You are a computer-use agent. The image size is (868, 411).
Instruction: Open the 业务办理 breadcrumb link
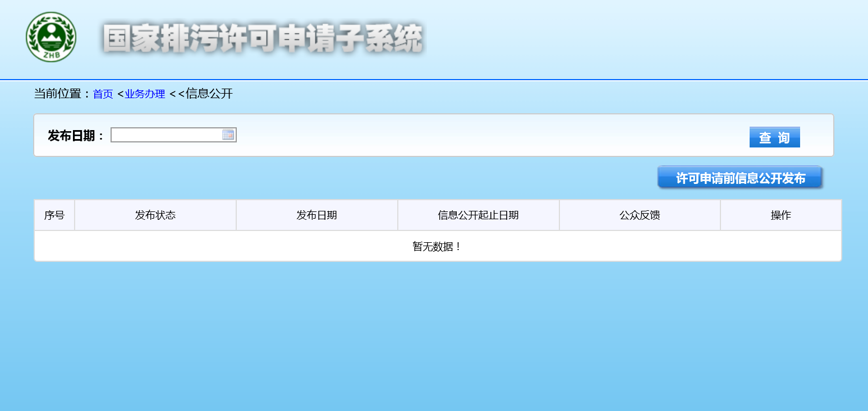pos(145,94)
